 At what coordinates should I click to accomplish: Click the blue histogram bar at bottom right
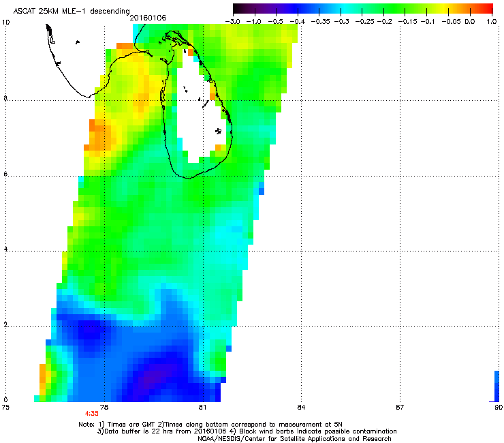coord(497,386)
